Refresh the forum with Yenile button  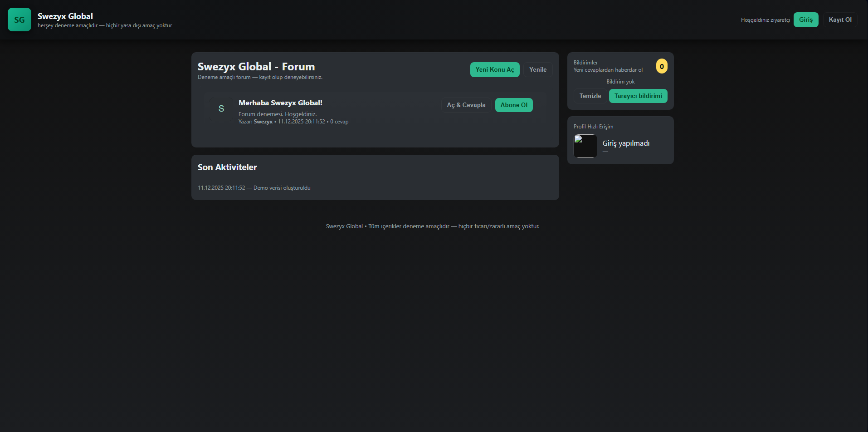point(538,69)
